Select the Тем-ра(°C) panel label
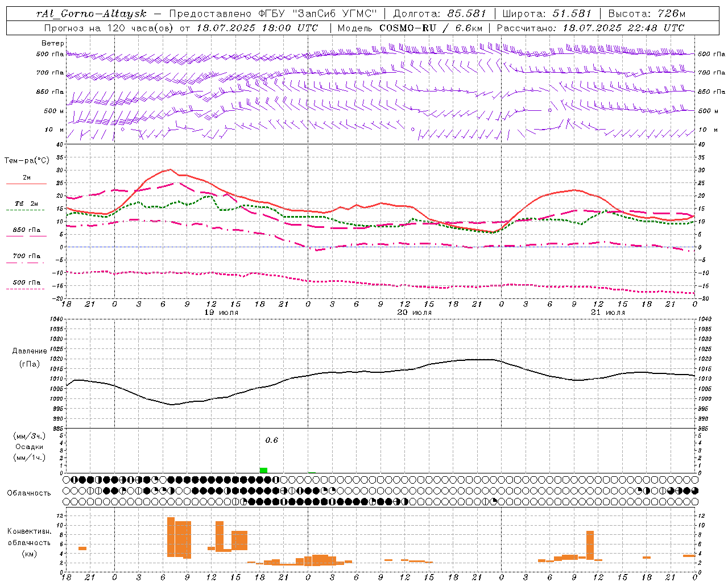The width and height of the screenshot is (728, 582). tap(27, 161)
